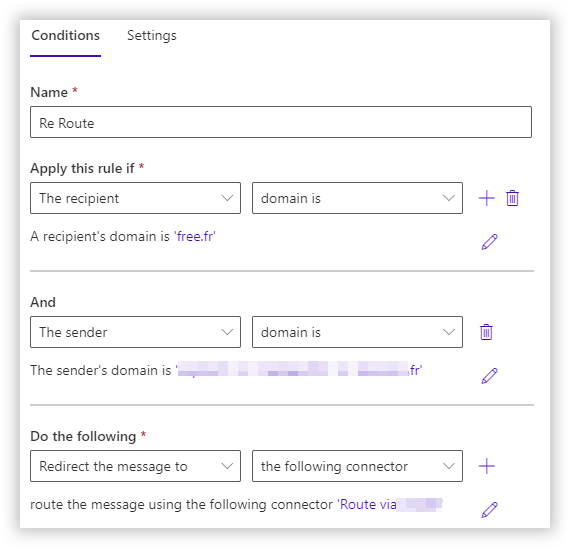
Task: Add another action using the plus icon
Action: coord(486,466)
